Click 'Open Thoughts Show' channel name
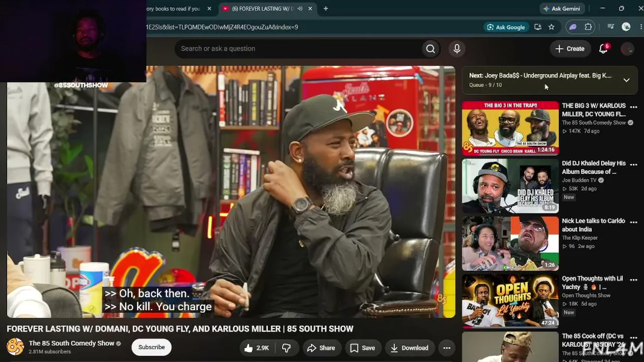The width and height of the screenshot is (644, 362). (x=586, y=296)
